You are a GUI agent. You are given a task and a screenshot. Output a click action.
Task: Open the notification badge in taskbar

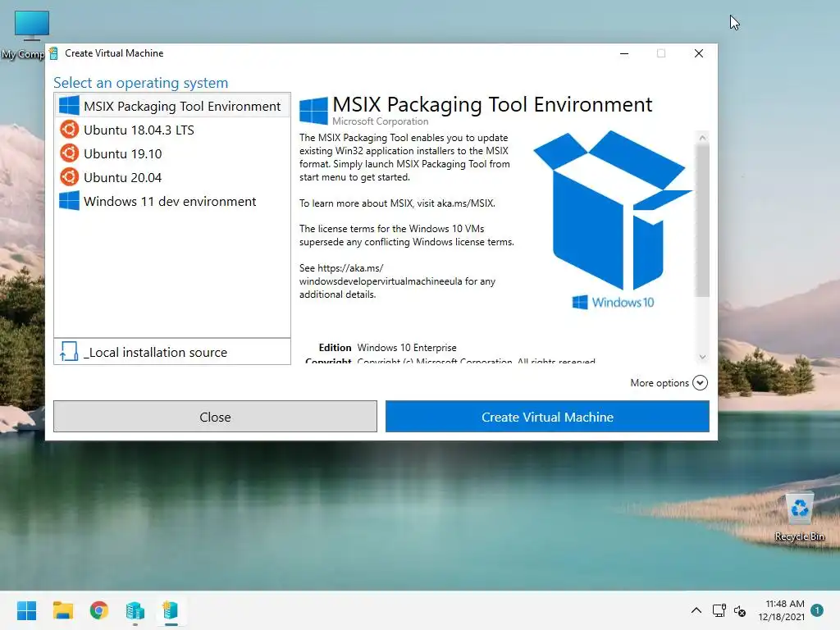point(817,610)
